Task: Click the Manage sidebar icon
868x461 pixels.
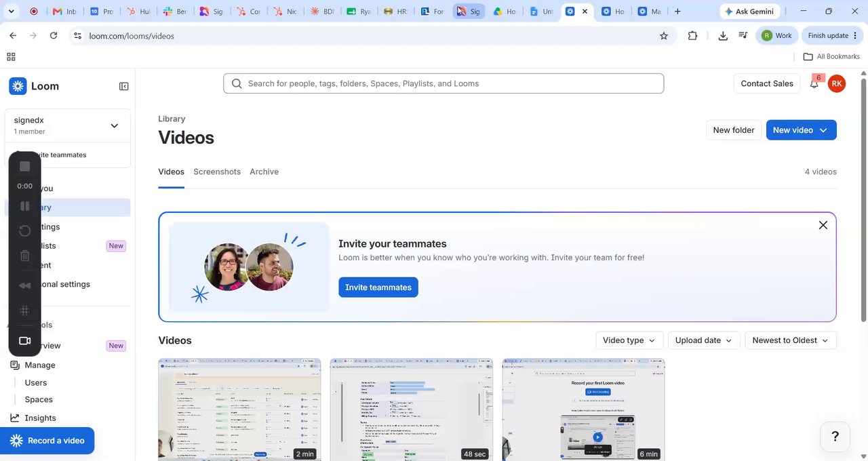Action: [x=14, y=365]
